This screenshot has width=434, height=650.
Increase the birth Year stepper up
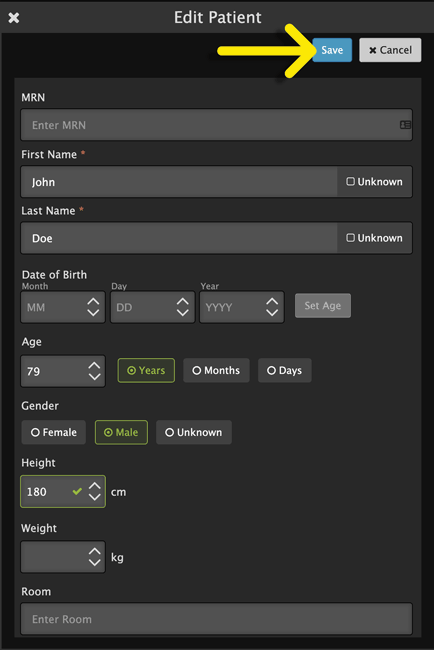(272, 302)
